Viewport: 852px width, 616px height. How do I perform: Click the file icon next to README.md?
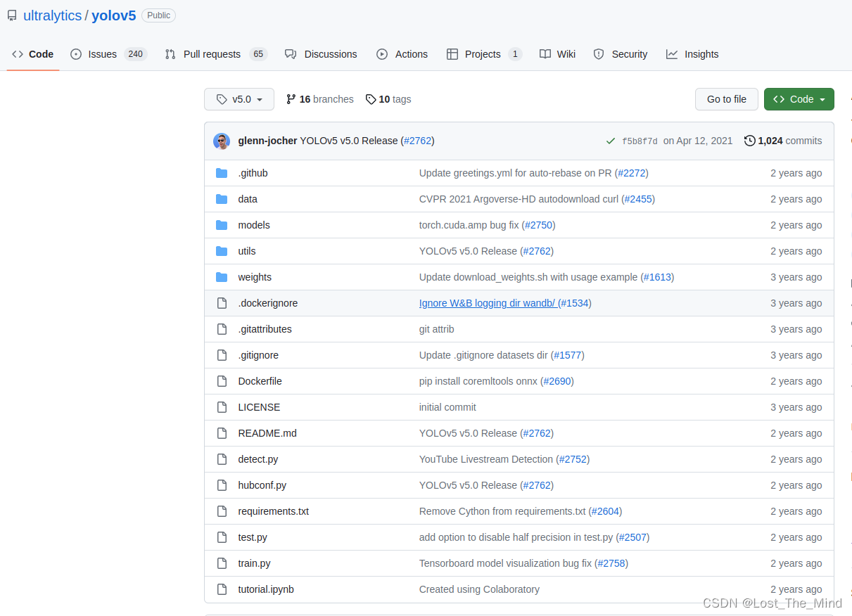click(222, 433)
